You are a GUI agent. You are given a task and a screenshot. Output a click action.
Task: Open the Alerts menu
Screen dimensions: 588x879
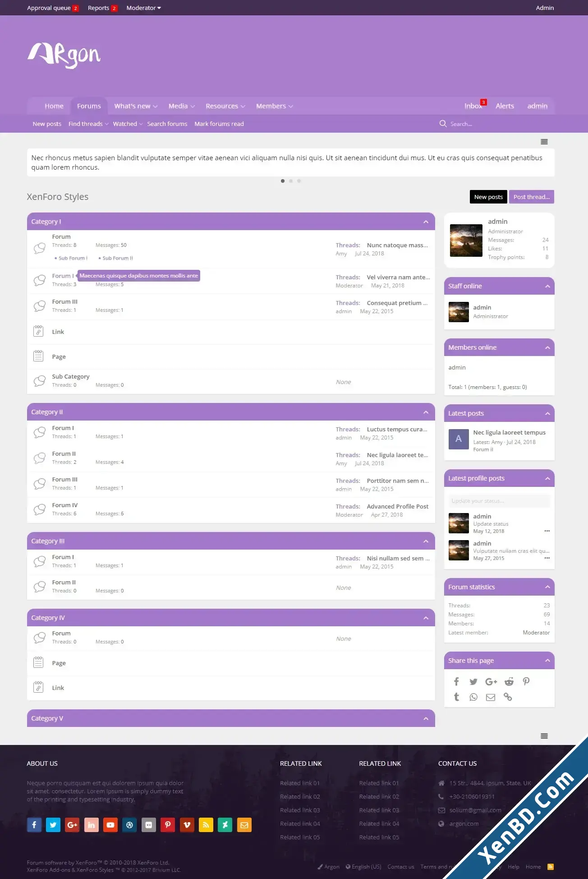505,106
